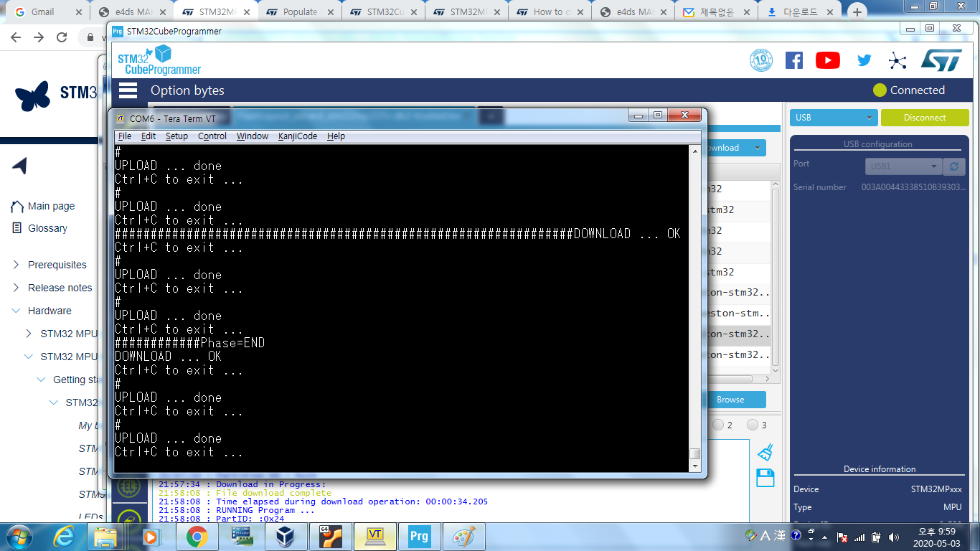
Task: Switch to the 다운로드 browser tab
Action: pos(801,12)
